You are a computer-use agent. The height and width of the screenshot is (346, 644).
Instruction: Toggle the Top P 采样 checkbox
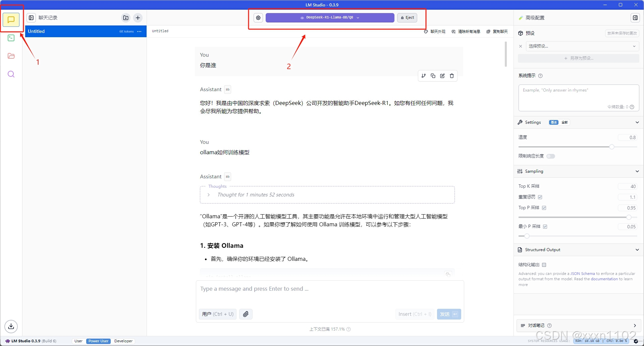point(544,208)
